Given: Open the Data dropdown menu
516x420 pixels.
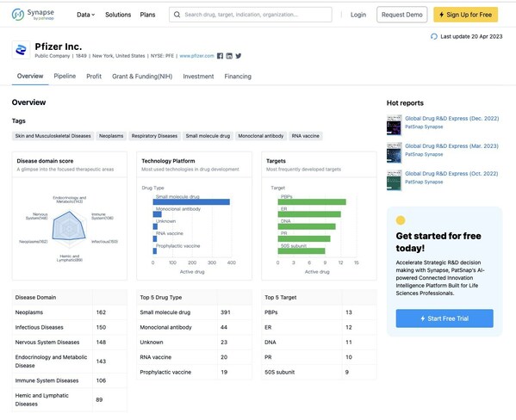Looking at the screenshot, I should click(x=85, y=15).
